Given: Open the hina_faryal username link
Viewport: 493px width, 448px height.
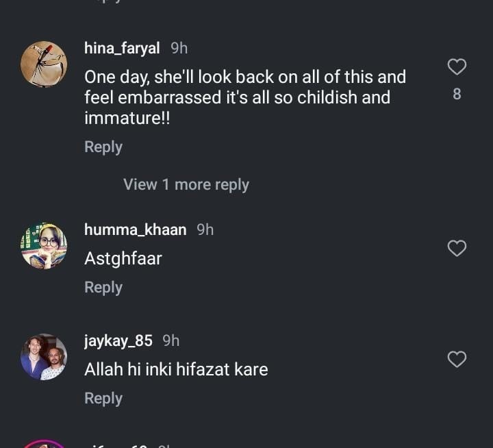Looking at the screenshot, I should point(122,48).
